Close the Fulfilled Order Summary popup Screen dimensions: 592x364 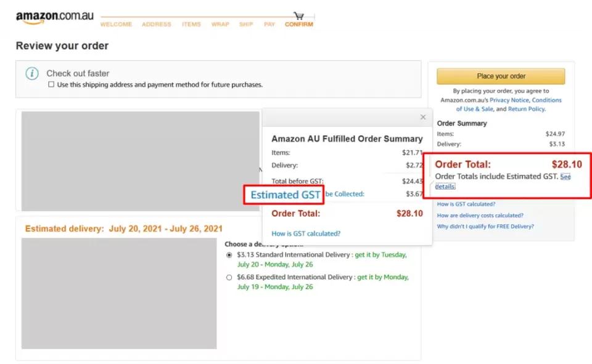(x=423, y=117)
